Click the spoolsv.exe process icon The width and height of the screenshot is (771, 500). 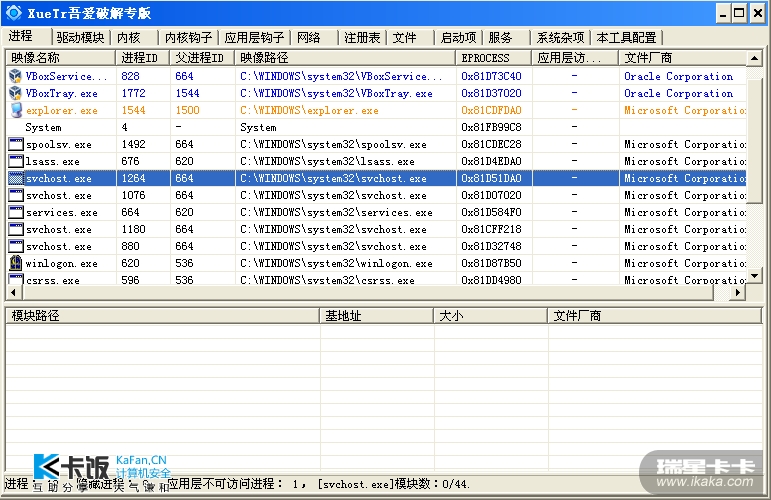pyautogui.click(x=15, y=144)
